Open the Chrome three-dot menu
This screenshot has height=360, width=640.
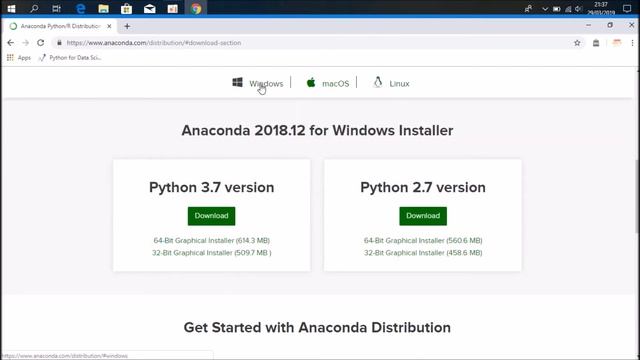click(632, 42)
